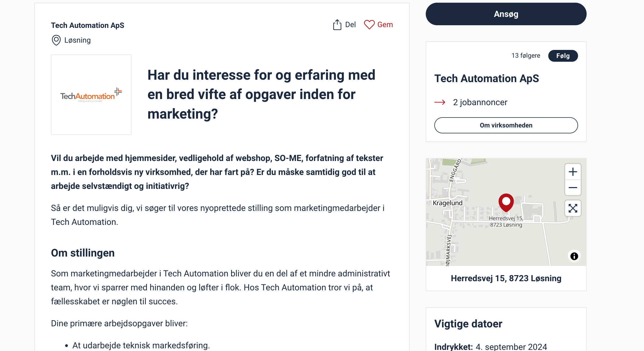The width and height of the screenshot is (644, 351).
Task: Expand the map to fullscreen
Action: click(x=573, y=208)
